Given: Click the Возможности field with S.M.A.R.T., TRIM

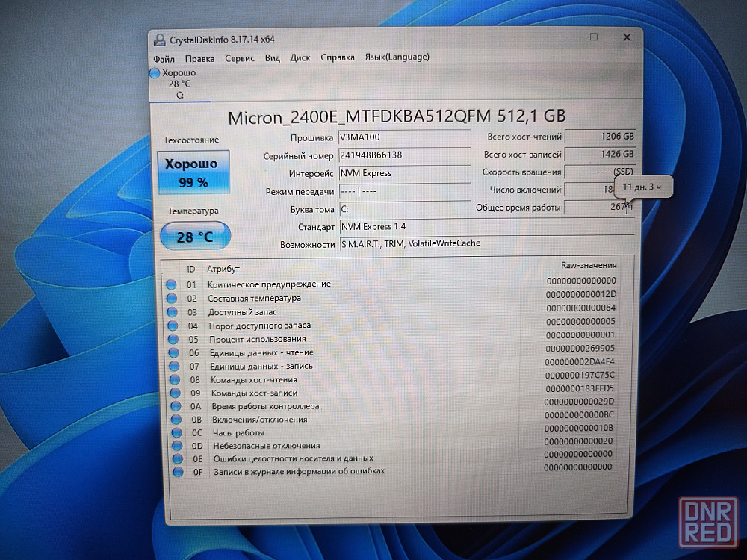Looking at the screenshot, I should (487, 244).
